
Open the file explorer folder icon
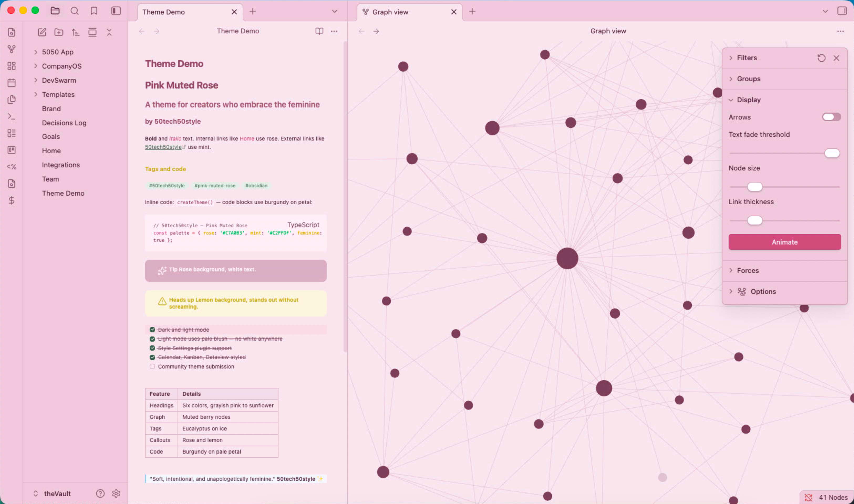click(x=55, y=11)
